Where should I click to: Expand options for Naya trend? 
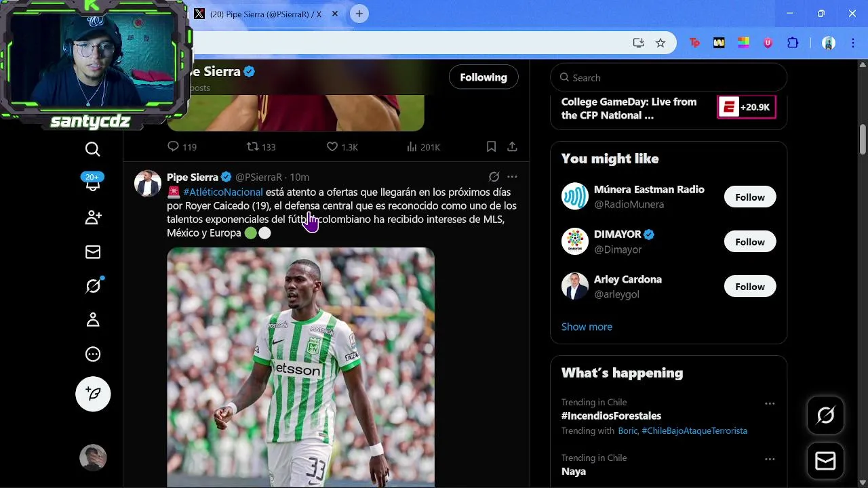(x=770, y=459)
